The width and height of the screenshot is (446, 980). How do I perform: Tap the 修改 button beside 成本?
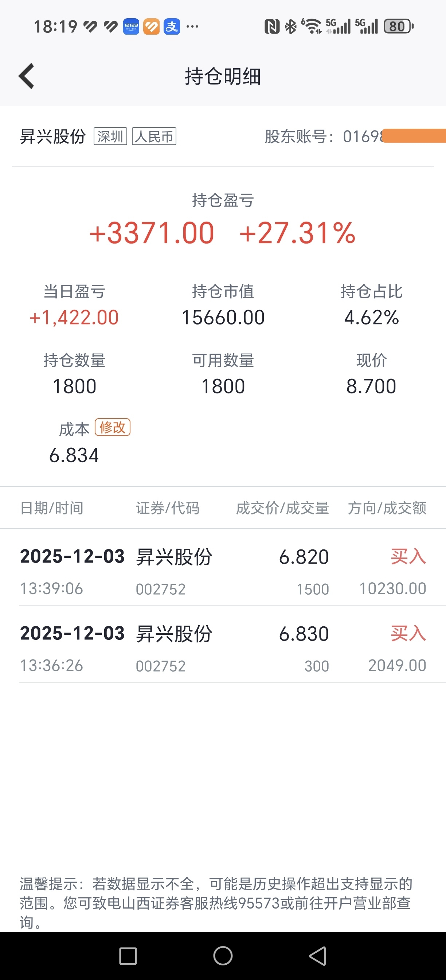[x=113, y=427]
